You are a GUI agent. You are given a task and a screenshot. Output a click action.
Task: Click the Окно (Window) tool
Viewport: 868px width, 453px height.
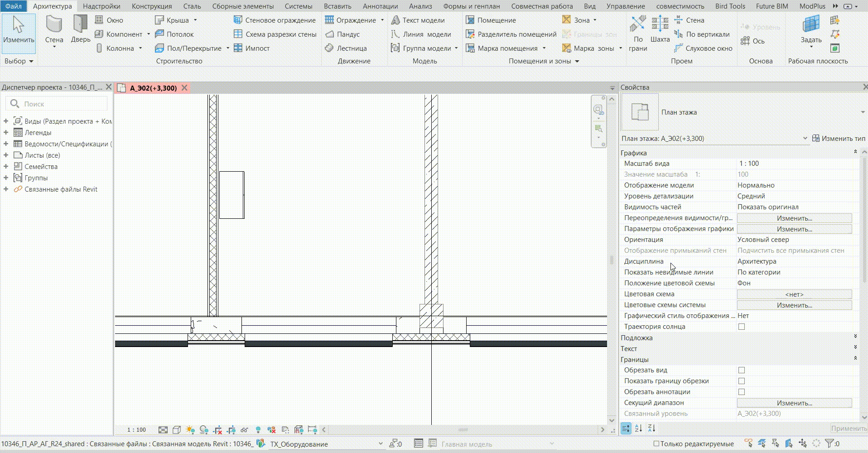tap(109, 20)
